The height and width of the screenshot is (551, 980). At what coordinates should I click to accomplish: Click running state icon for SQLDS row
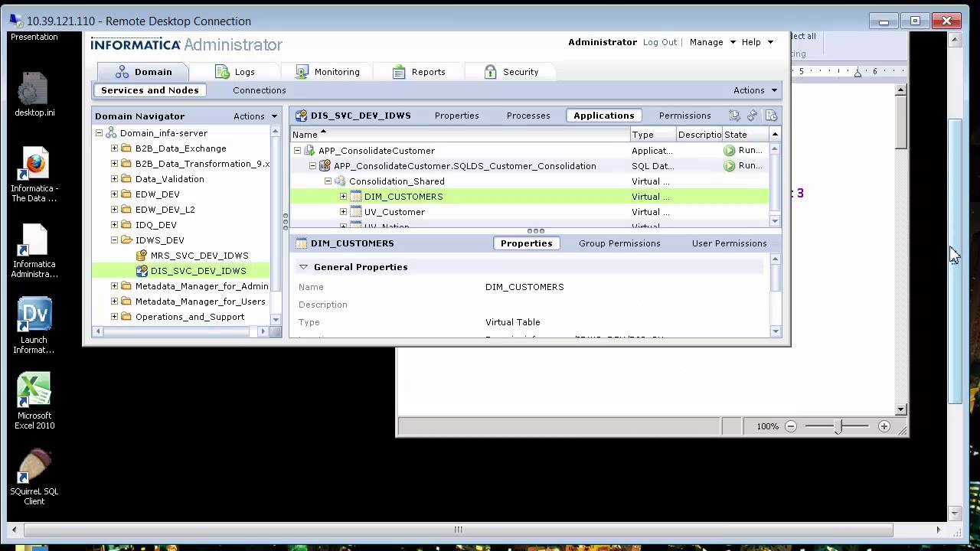(730, 166)
